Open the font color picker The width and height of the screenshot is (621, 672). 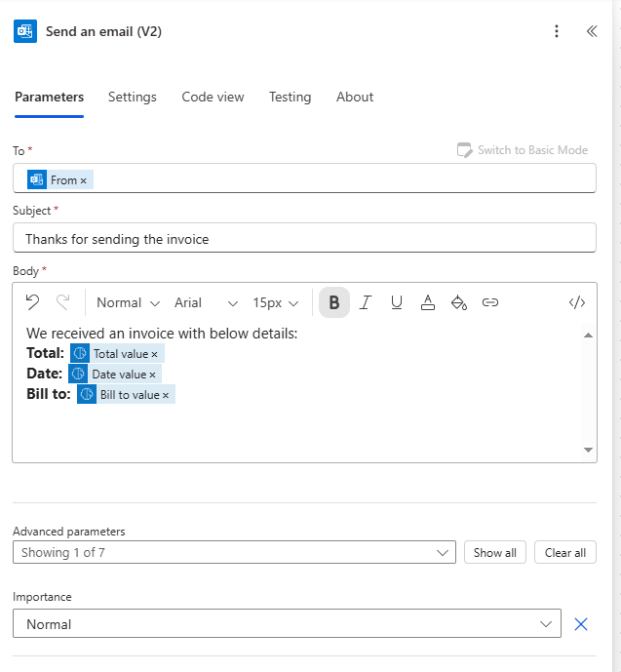pyautogui.click(x=427, y=302)
